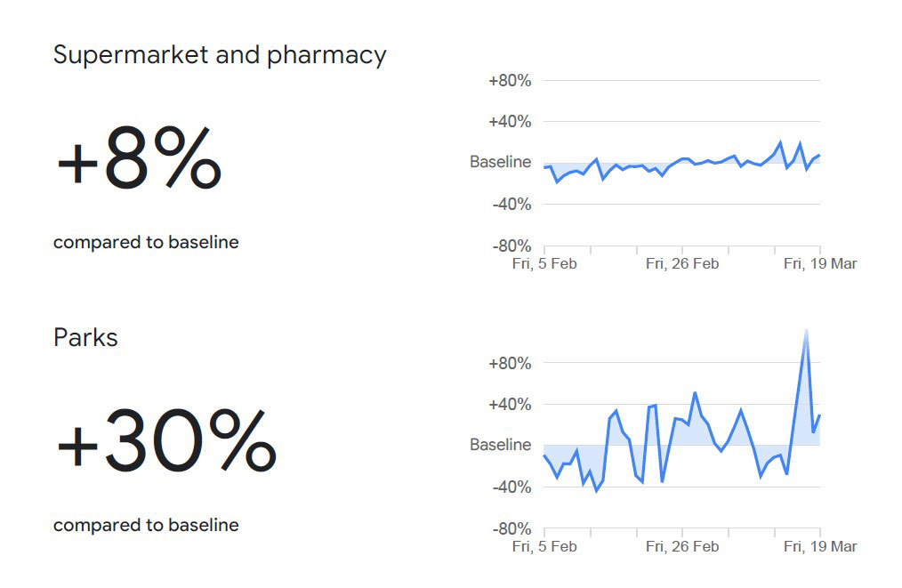Click the Supermarket and pharmacy heading

click(x=220, y=55)
